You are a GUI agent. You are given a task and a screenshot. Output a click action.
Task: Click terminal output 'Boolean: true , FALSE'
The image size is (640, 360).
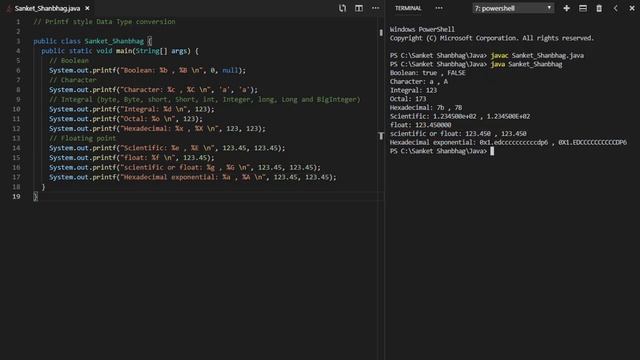click(x=427, y=73)
